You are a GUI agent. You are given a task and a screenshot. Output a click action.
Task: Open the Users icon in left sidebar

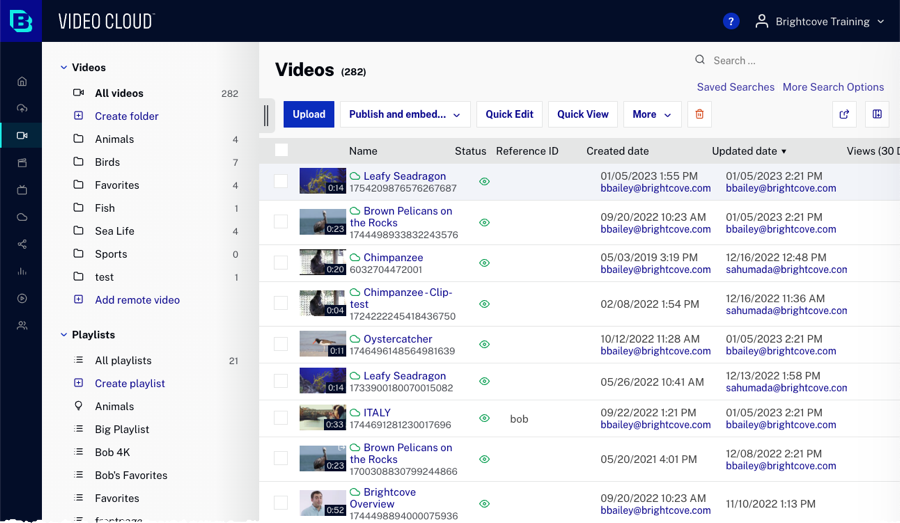[22, 326]
